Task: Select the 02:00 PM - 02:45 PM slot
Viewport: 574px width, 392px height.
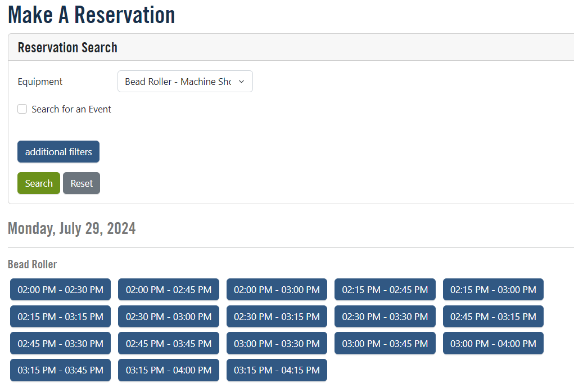Action: point(169,290)
